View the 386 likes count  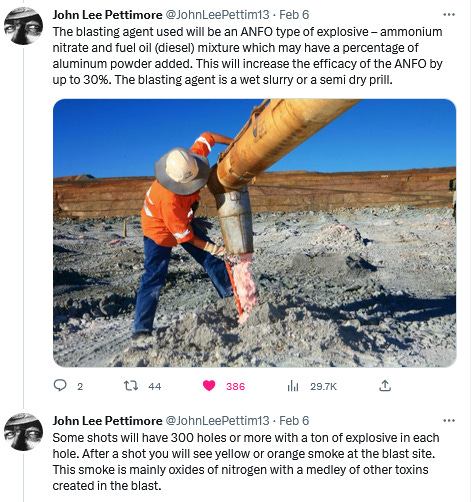click(235, 387)
